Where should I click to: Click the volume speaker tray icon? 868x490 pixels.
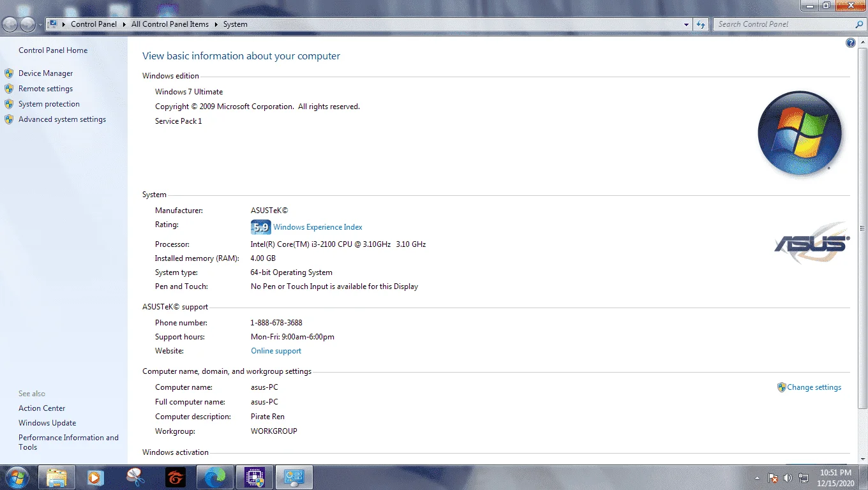[x=788, y=477]
